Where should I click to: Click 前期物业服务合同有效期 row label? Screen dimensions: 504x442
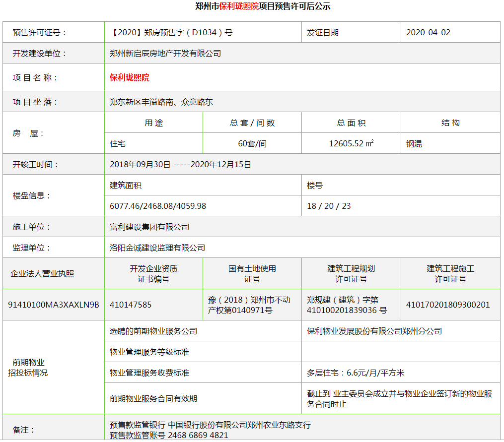point(153,398)
